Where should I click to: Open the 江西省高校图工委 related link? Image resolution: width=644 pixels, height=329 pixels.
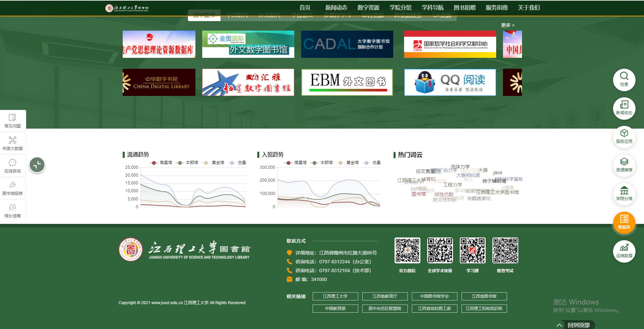tap(434, 309)
